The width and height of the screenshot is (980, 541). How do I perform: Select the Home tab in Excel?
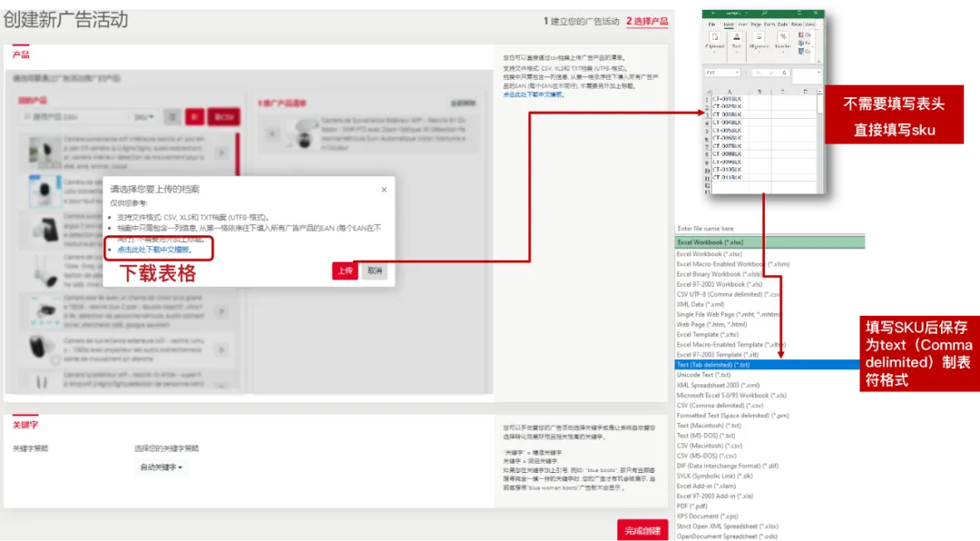point(729,25)
